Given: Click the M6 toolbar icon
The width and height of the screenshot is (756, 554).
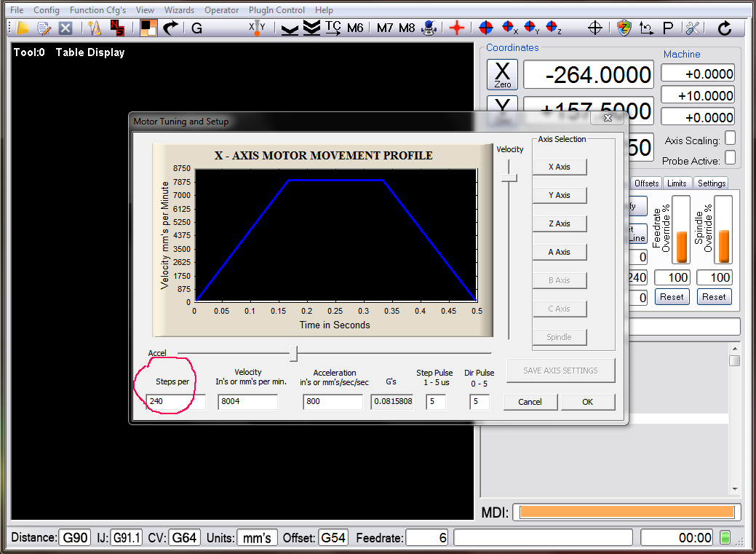Looking at the screenshot, I should click(x=355, y=28).
